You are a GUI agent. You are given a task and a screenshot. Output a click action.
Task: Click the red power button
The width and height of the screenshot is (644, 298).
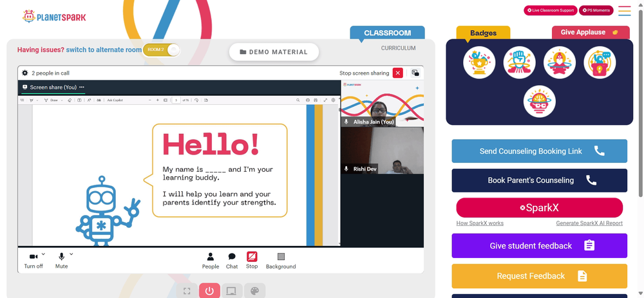(x=209, y=291)
